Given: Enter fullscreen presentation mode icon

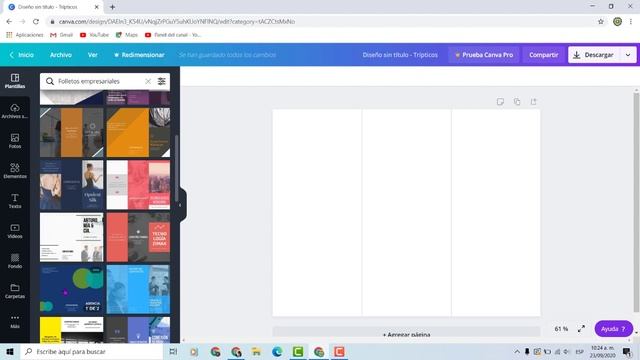Looking at the screenshot, I should pyautogui.click(x=581, y=329).
